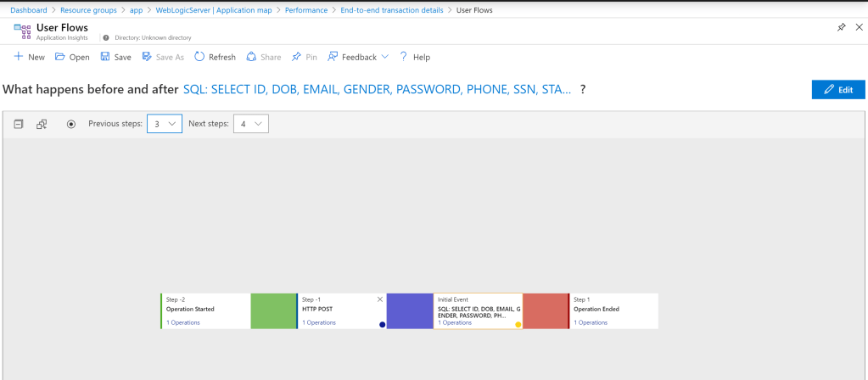This screenshot has width=868, height=380.
Task: Go to Resource groups breadcrumb
Action: coord(88,10)
